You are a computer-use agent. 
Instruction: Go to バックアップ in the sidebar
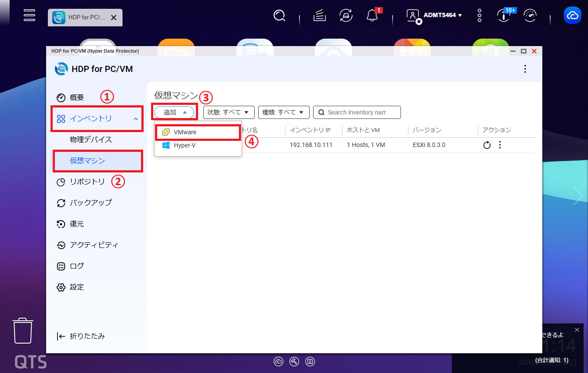90,203
